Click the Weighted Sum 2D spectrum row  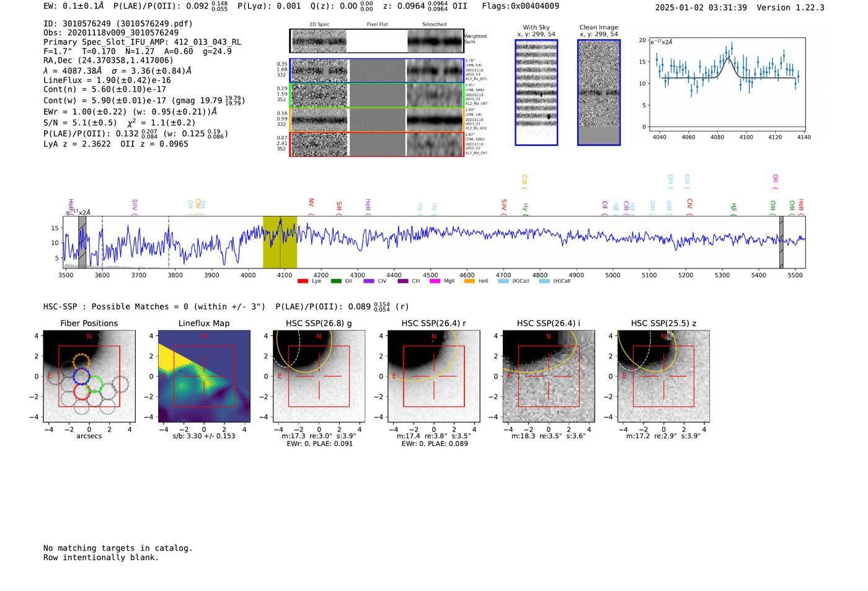pos(377,41)
